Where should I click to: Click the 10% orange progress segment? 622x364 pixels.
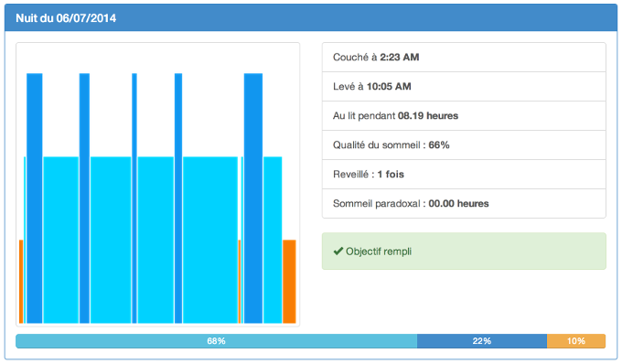click(x=576, y=341)
